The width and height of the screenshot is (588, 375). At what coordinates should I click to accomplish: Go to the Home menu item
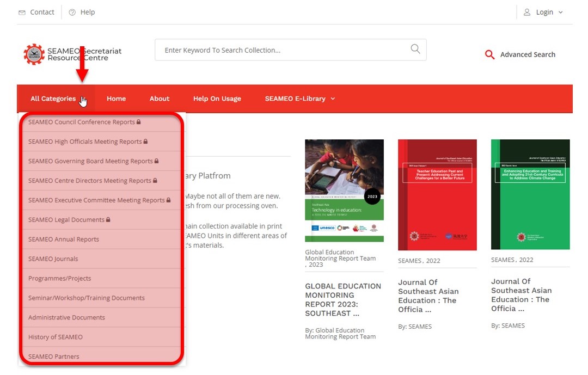[x=117, y=99]
